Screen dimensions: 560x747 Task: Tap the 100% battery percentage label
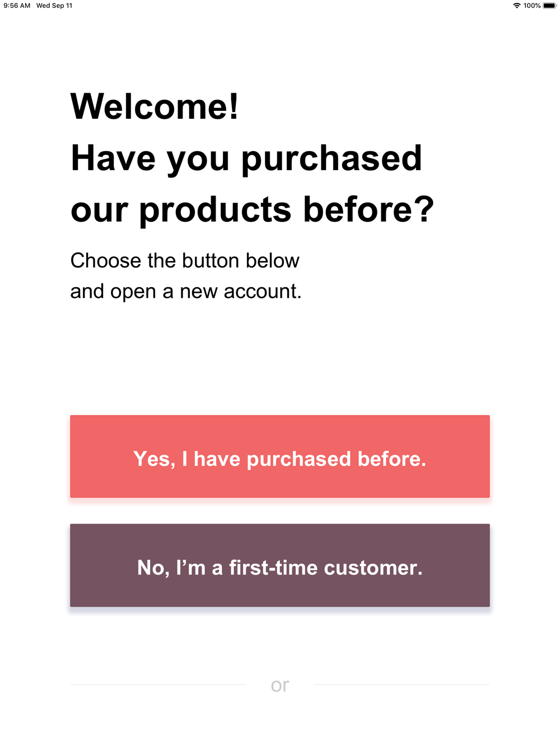532,6
